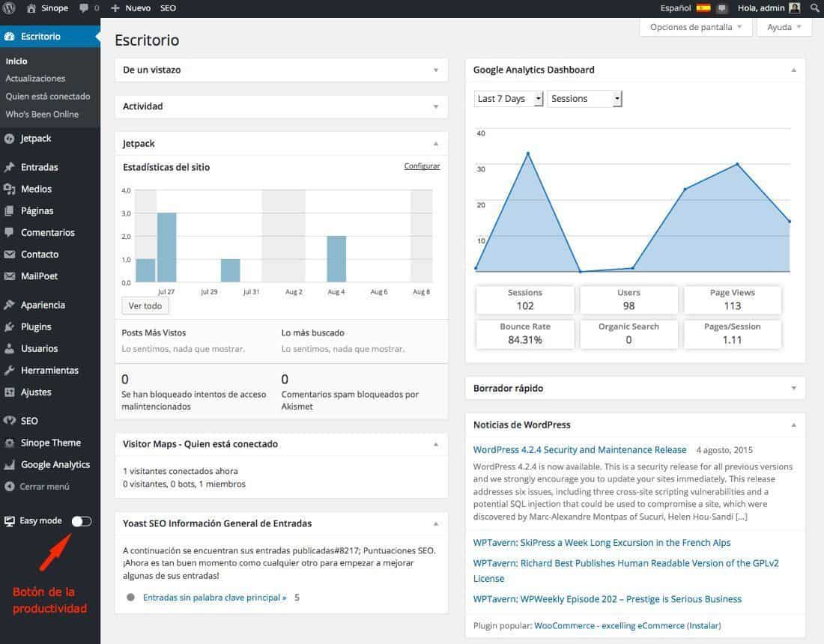Screen dimensions: 824x644
Task: Open Opciones de pantalla dropdown
Action: (696, 27)
